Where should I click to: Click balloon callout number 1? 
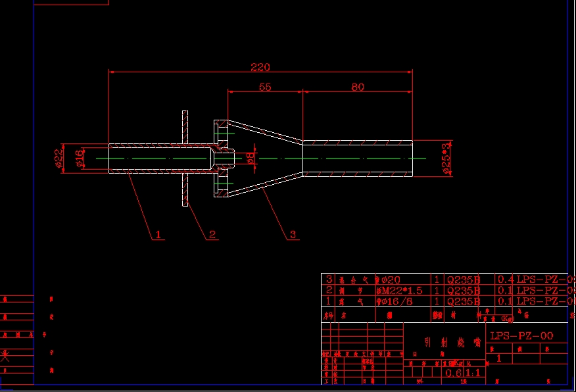point(158,234)
